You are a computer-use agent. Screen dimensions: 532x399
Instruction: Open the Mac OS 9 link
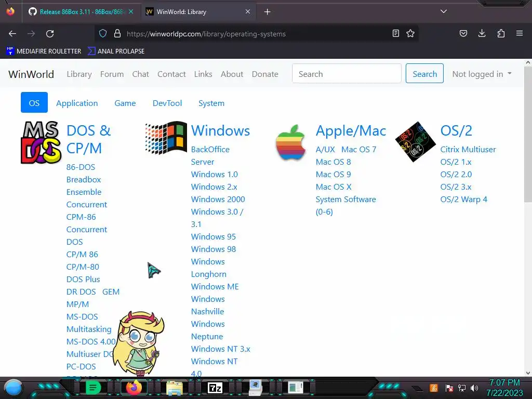pyautogui.click(x=333, y=175)
